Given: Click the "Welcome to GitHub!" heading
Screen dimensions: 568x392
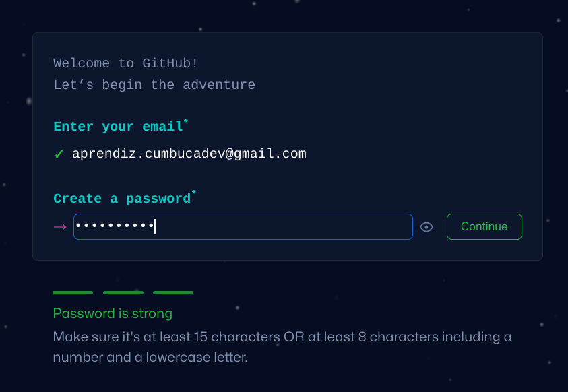Looking at the screenshot, I should click(x=125, y=63).
